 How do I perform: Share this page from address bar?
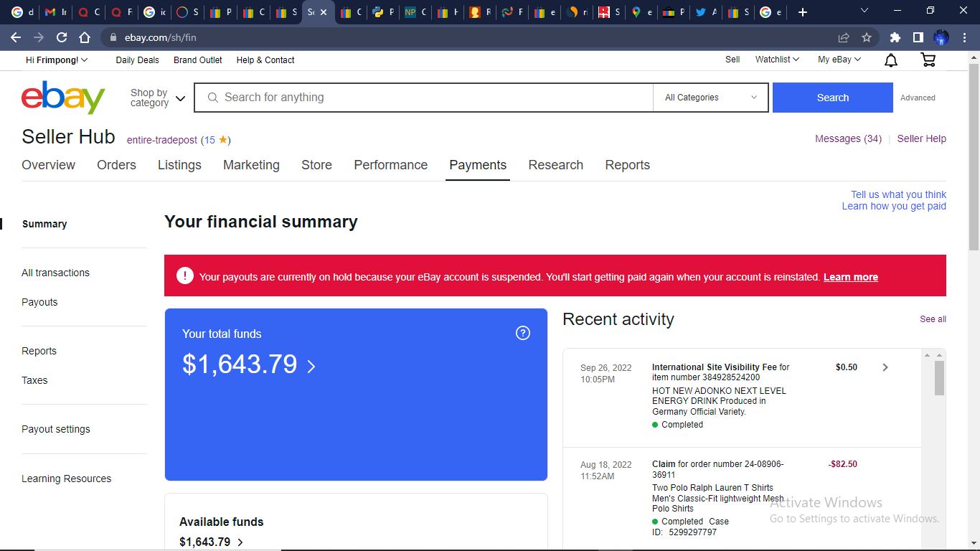point(844,37)
